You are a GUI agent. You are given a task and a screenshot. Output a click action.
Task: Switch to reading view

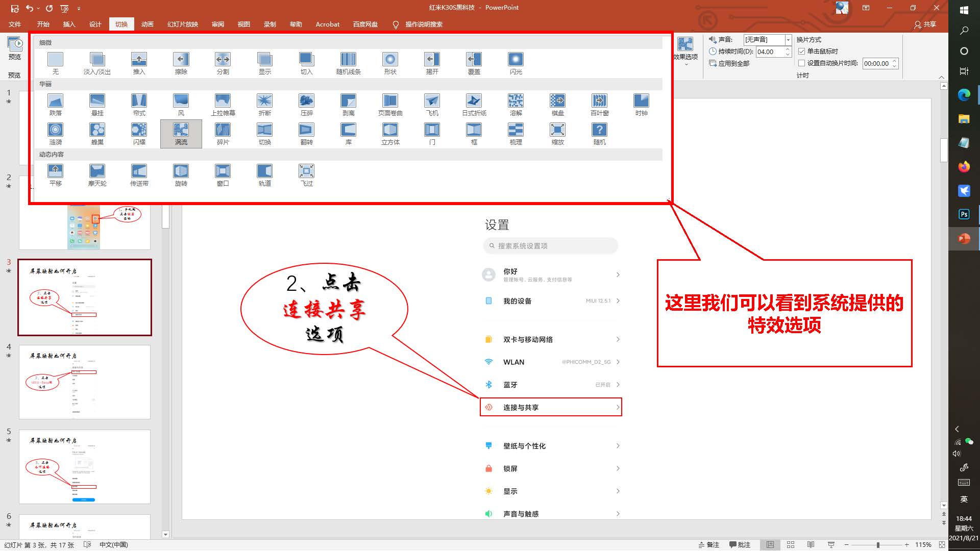[811, 545]
